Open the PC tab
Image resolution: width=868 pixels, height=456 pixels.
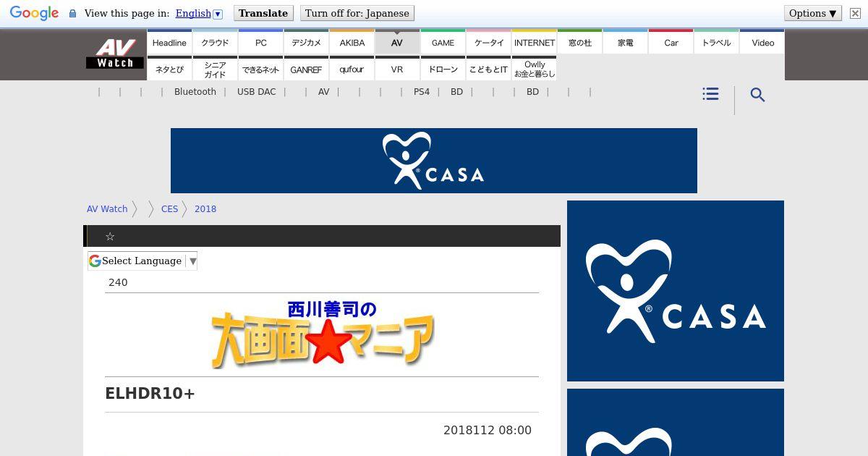coord(260,42)
